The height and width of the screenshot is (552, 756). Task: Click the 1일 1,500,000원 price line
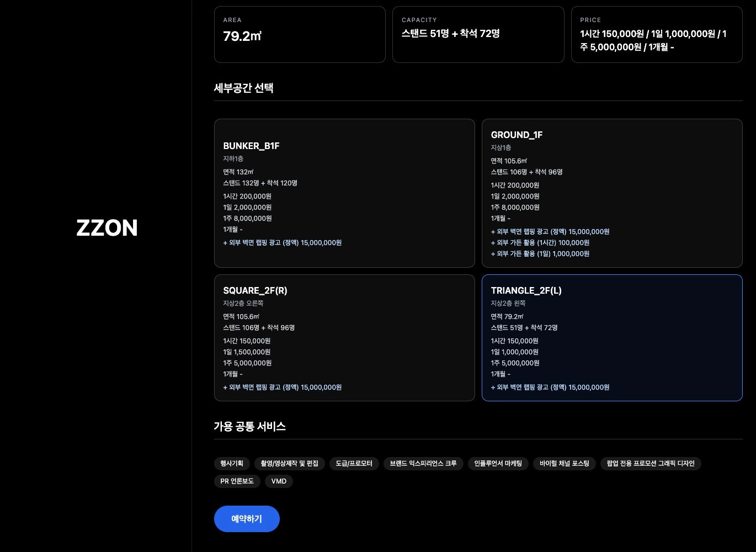click(247, 352)
